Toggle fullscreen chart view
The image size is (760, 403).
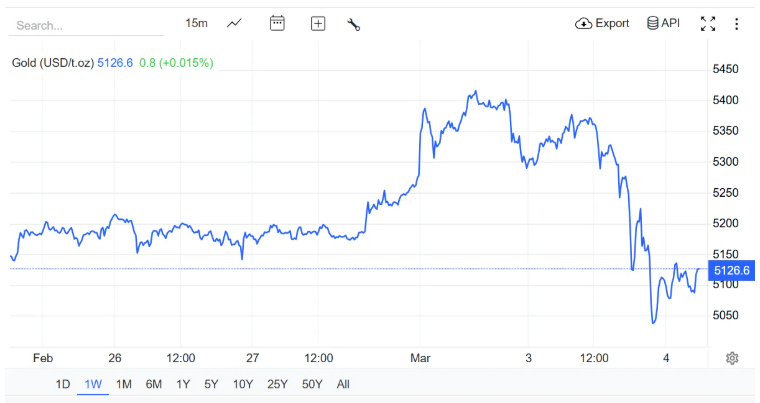[x=708, y=23]
